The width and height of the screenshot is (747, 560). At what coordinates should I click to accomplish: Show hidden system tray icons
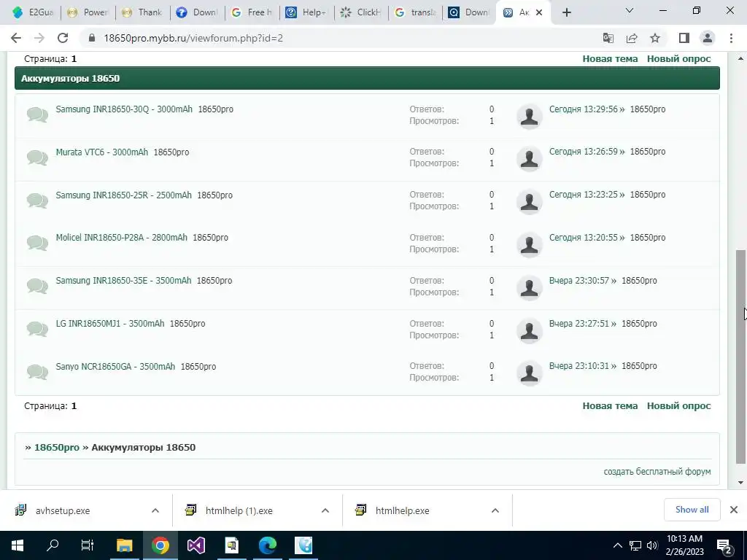point(617,545)
